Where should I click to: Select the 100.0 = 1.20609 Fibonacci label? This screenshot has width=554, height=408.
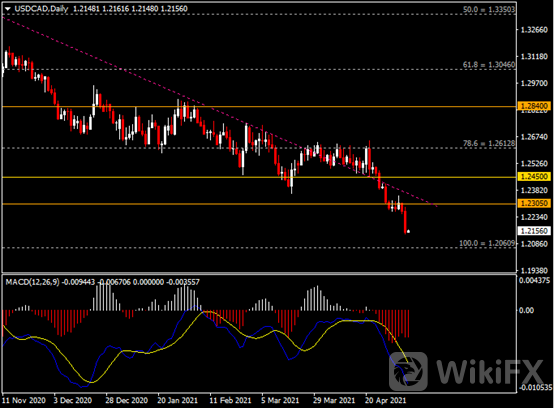(487, 243)
